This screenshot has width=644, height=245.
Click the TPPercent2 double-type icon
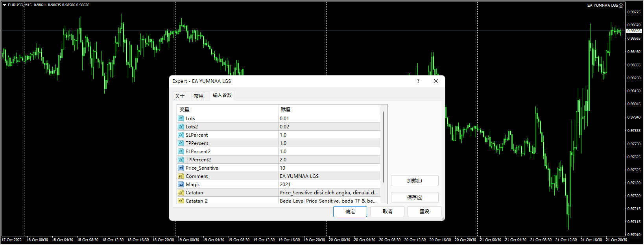click(x=181, y=160)
